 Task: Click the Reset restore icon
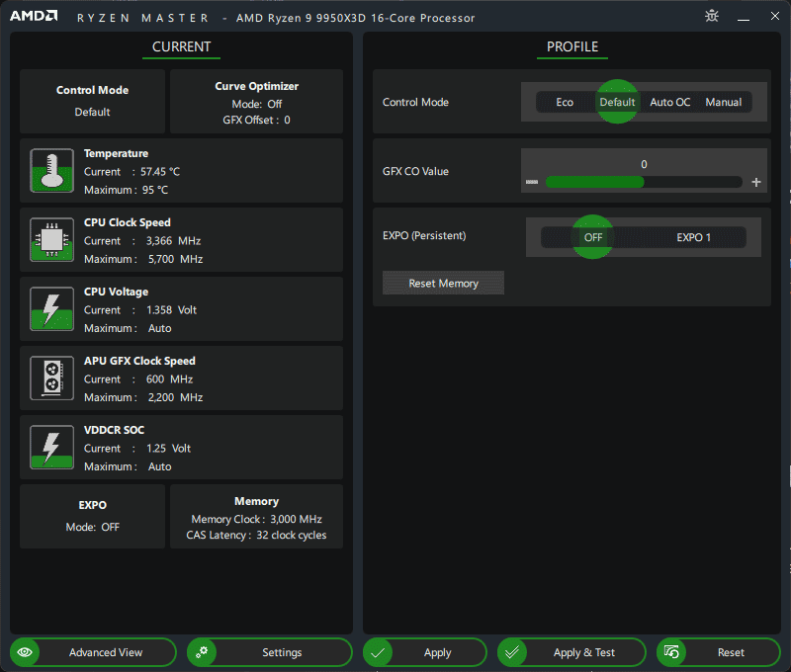671,652
